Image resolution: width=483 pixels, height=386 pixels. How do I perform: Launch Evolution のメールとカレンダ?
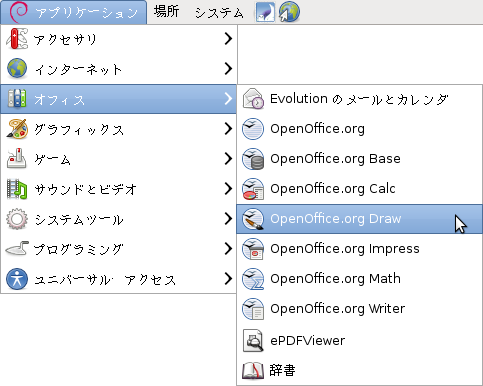pos(359,99)
